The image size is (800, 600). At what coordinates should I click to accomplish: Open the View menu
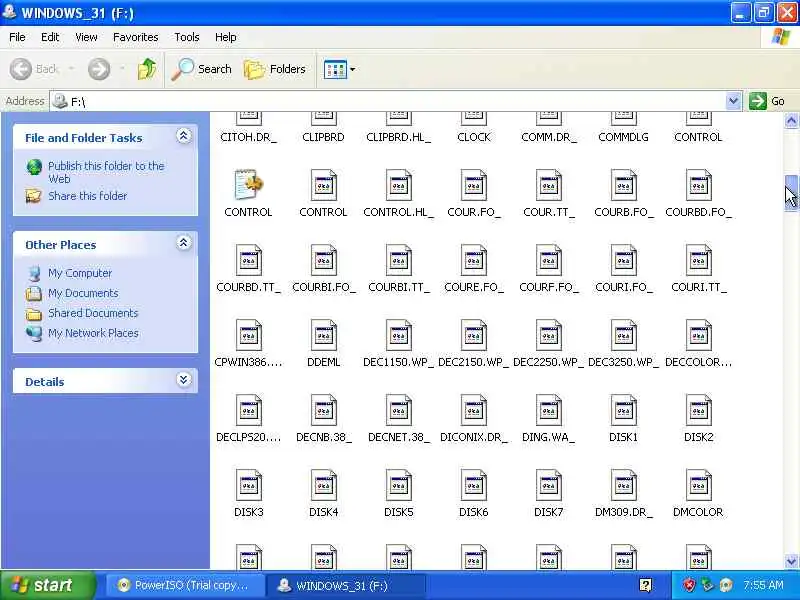(x=86, y=37)
